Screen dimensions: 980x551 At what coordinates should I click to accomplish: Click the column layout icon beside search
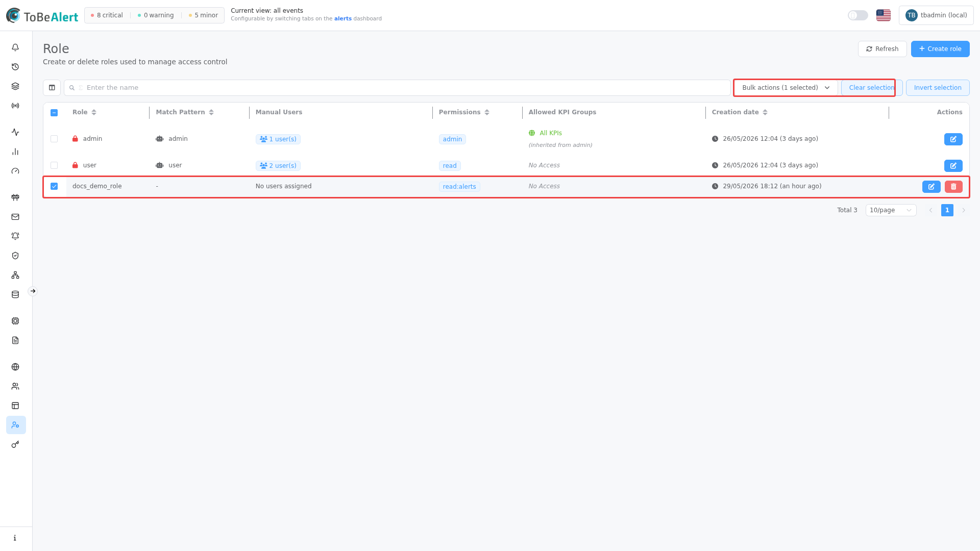tap(52, 88)
